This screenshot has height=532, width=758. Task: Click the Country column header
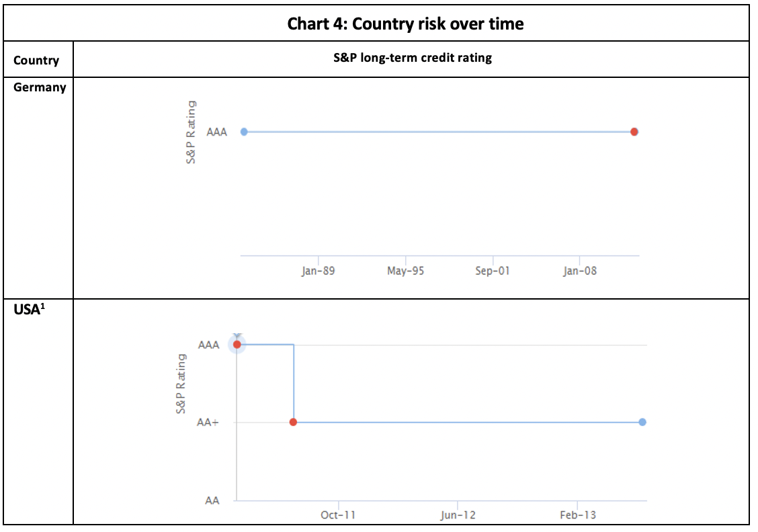tap(36, 60)
